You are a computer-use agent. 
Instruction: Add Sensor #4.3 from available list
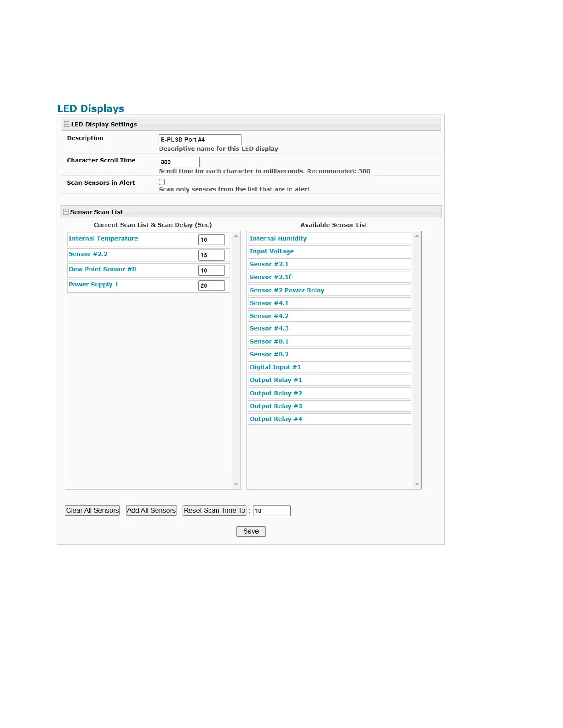[x=329, y=328]
